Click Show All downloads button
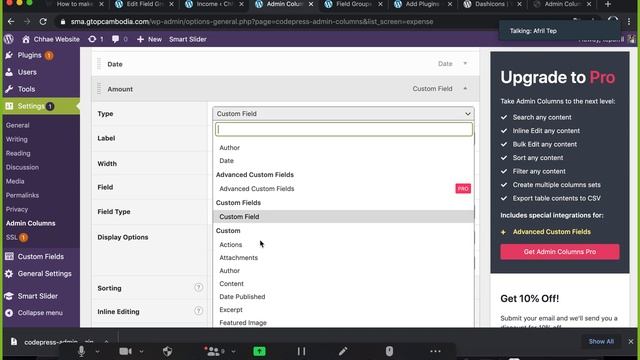Screen dimensions: 640x360 pyautogui.click(x=601, y=342)
